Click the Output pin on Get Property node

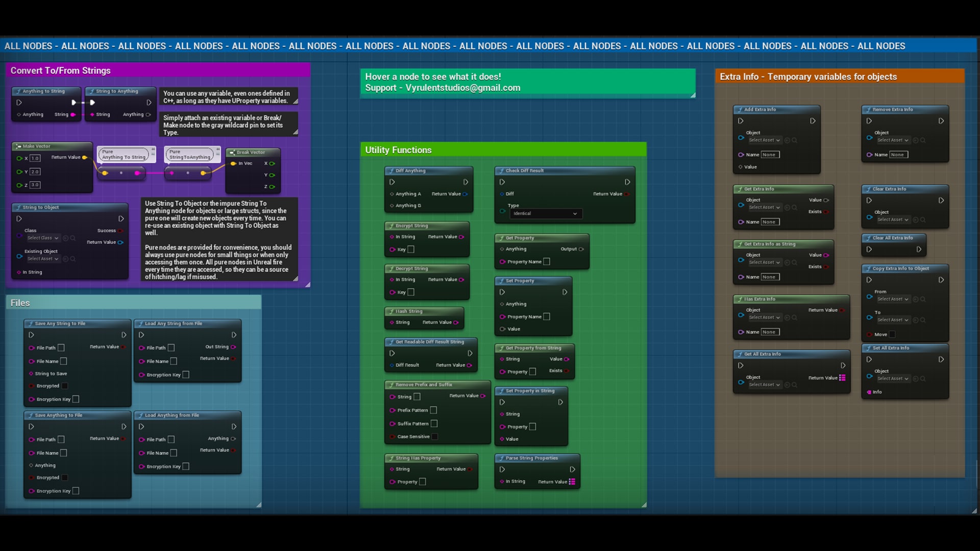point(580,249)
